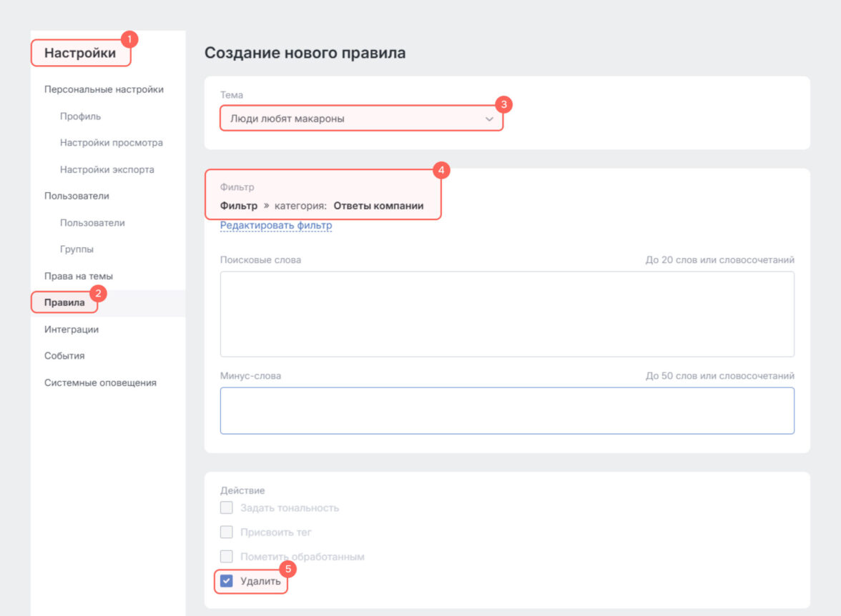Open the Тема dropdown chevron
Screen dimensions: 841x616
(489, 119)
